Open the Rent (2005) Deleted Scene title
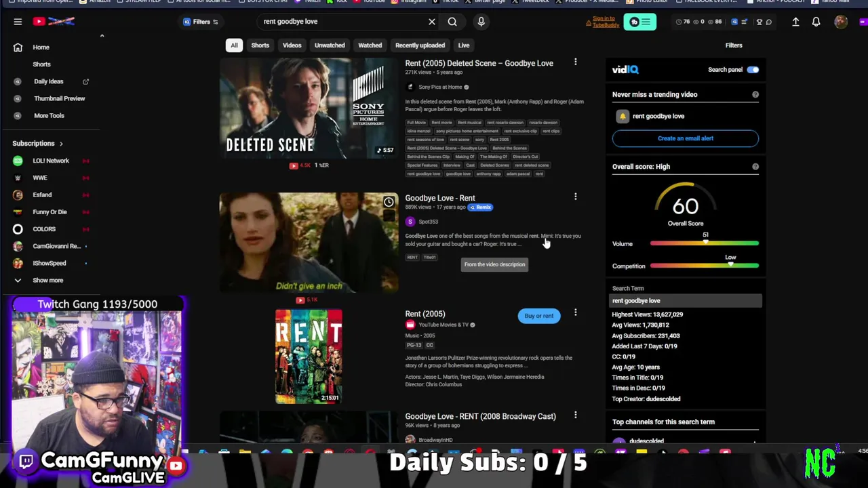The height and width of the screenshot is (488, 868). pyautogui.click(x=479, y=63)
